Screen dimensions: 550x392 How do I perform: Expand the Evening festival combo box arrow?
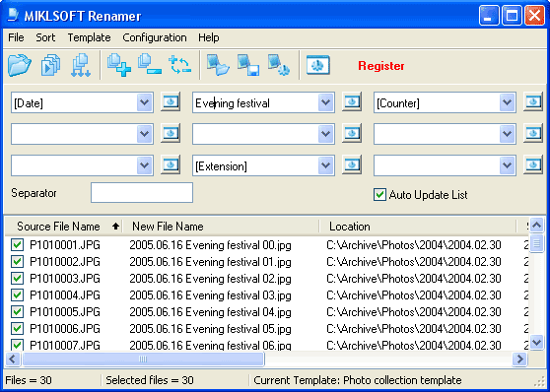pyautogui.click(x=326, y=102)
